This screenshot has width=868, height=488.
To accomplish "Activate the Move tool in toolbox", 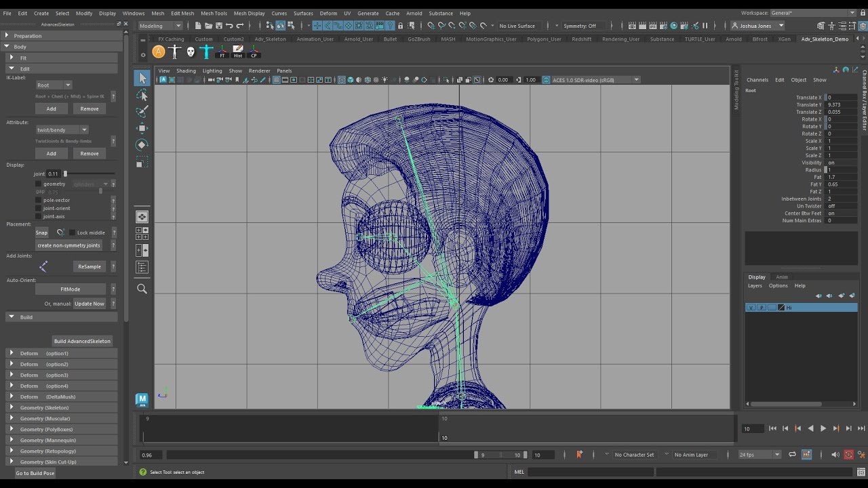I will click(x=142, y=128).
